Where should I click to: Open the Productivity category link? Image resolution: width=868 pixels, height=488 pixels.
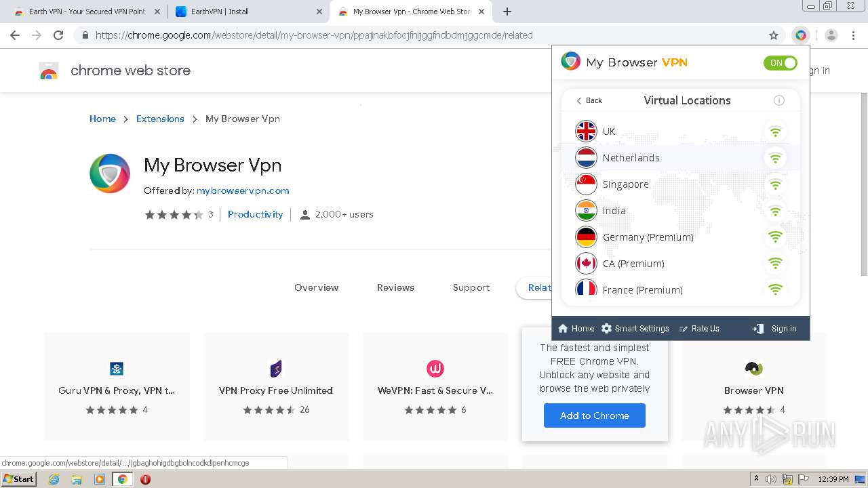pyautogui.click(x=256, y=214)
